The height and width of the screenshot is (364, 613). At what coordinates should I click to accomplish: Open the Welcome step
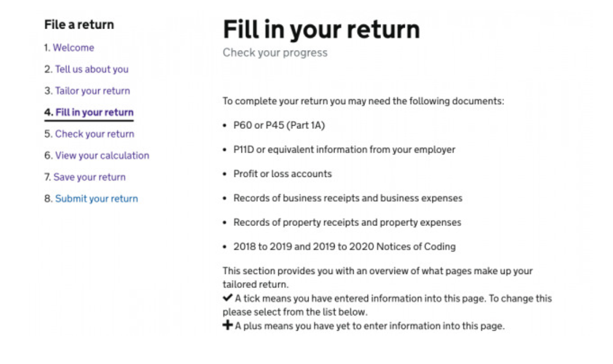[73, 48]
